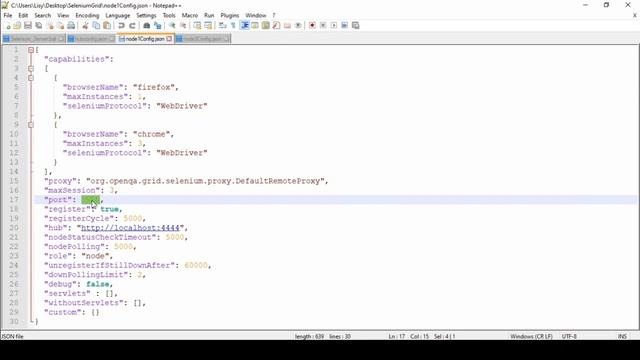Collapse the fold marker on line 1
Viewport: 640px width, 360px height.
(x=31, y=50)
